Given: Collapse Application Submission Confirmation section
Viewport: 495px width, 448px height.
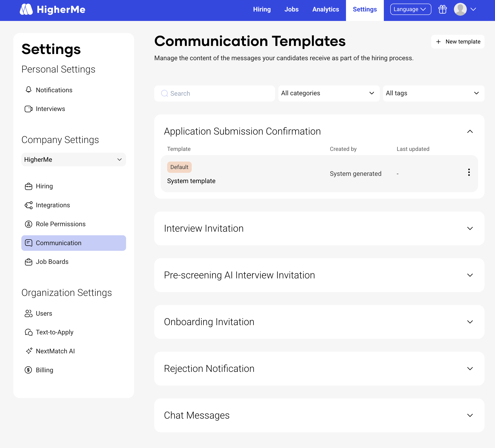Looking at the screenshot, I should [470, 131].
